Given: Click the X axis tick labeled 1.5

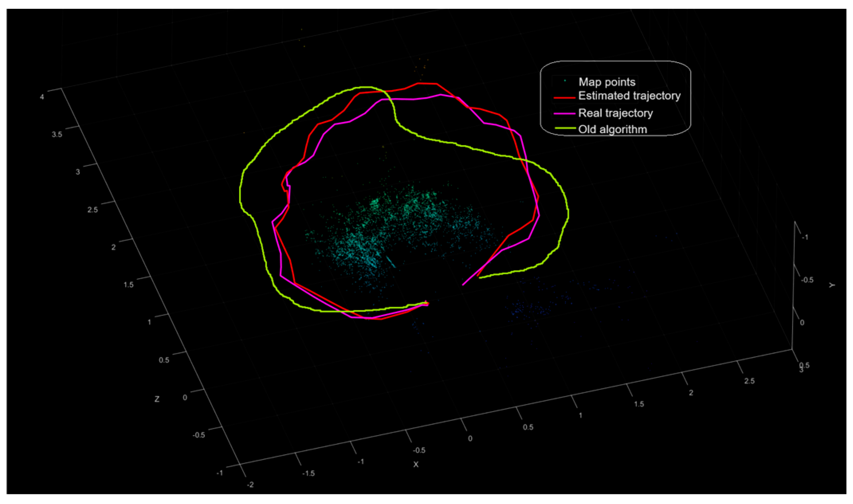Looking at the screenshot, I should [638, 404].
